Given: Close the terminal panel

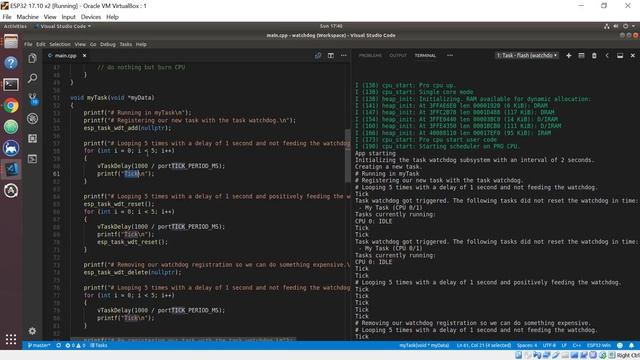Looking at the screenshot, I should (x=632, y=56).
